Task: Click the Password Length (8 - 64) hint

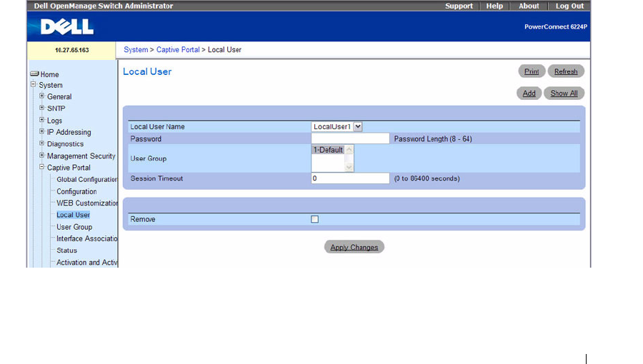Action: [x=433, y=138]
